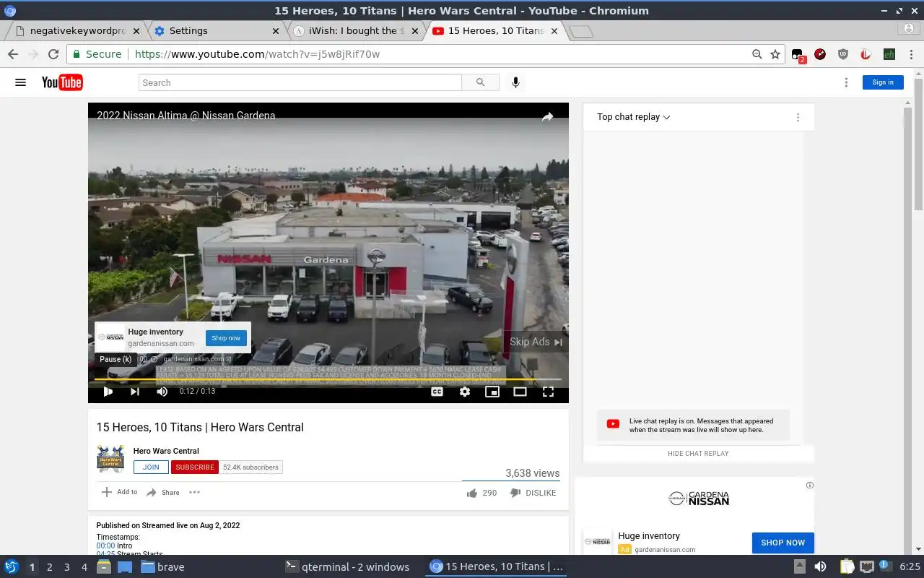Open brave folder taskbar item
The height and width of the screenshot is (578, 924).
163,567
